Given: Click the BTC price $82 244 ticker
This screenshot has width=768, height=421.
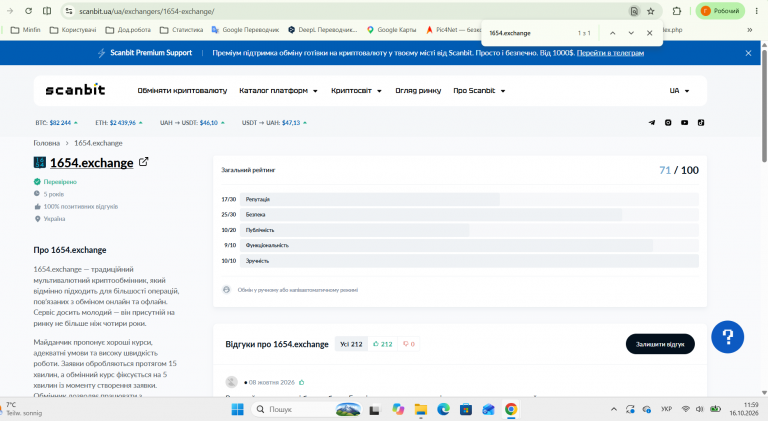Looking at the screenshot, I should click(x=56, y=122).
